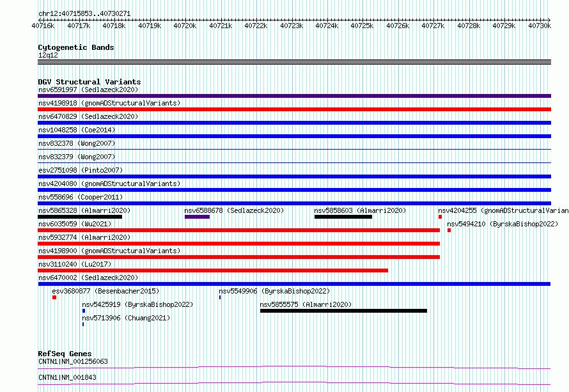Select the esv2751098 blue variant bar
Screen dimensions: 569x392
tap(294, 176)
